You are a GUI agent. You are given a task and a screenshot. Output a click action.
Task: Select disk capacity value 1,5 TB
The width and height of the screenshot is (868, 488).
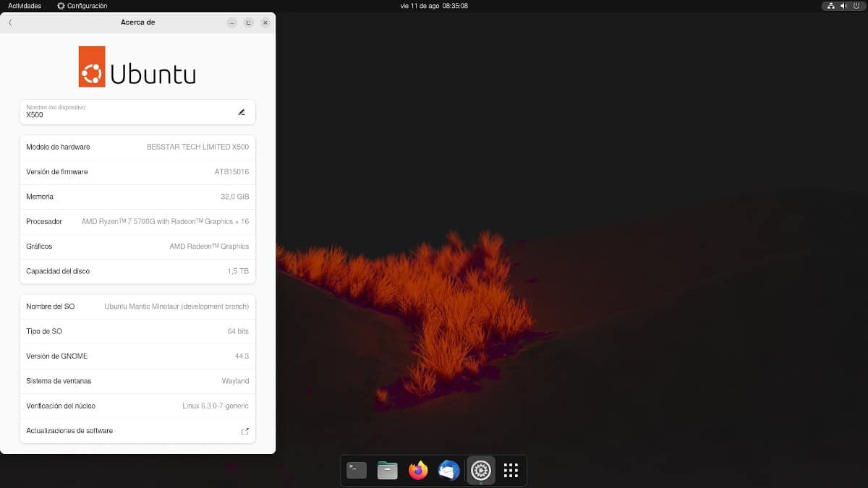pyautogui.click(x=238, y=271)
